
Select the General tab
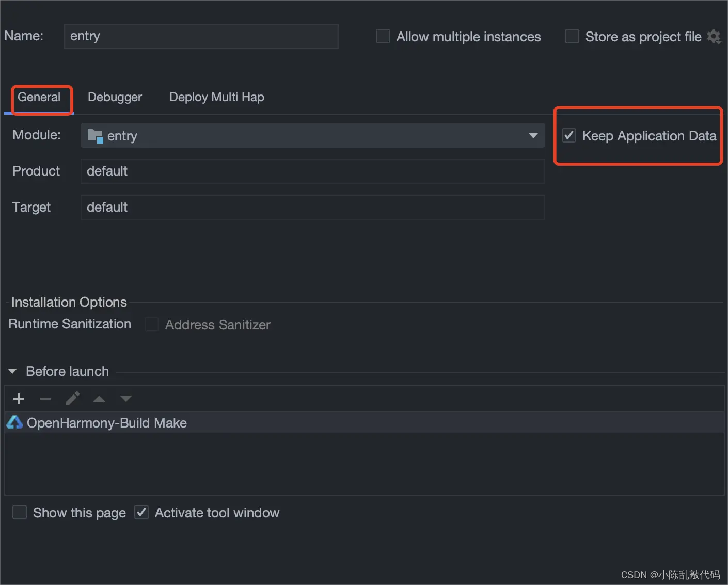pos(39,97)
